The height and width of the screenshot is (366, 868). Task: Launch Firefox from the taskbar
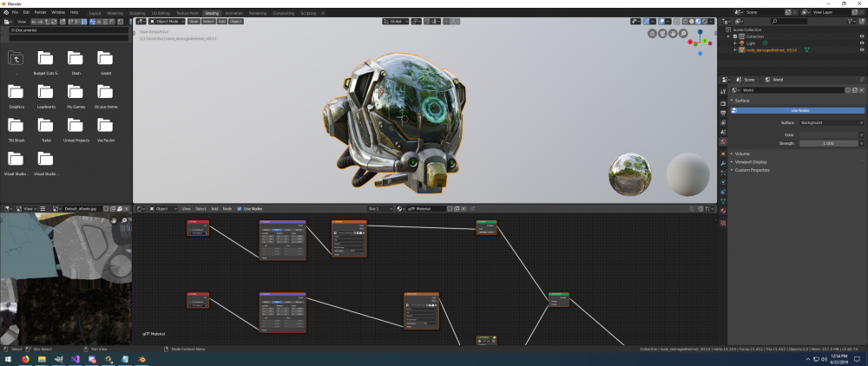click(25, 359)
